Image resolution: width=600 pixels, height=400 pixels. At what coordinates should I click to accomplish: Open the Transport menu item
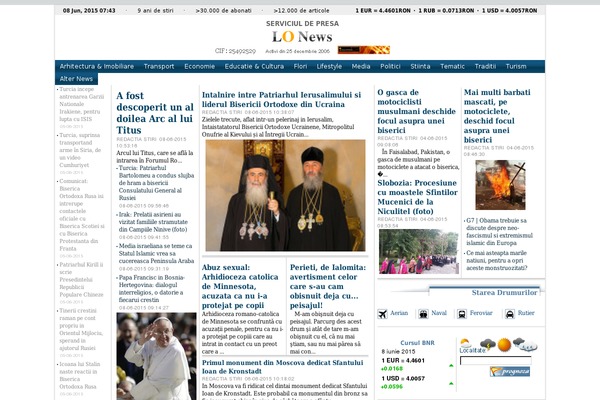159,66
